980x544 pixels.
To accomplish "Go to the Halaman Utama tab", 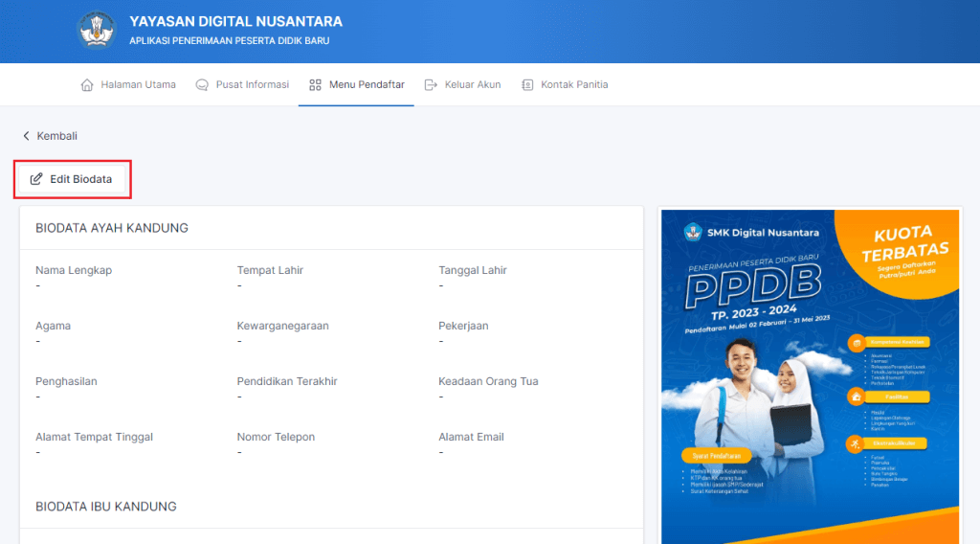I will click(138, 84).
